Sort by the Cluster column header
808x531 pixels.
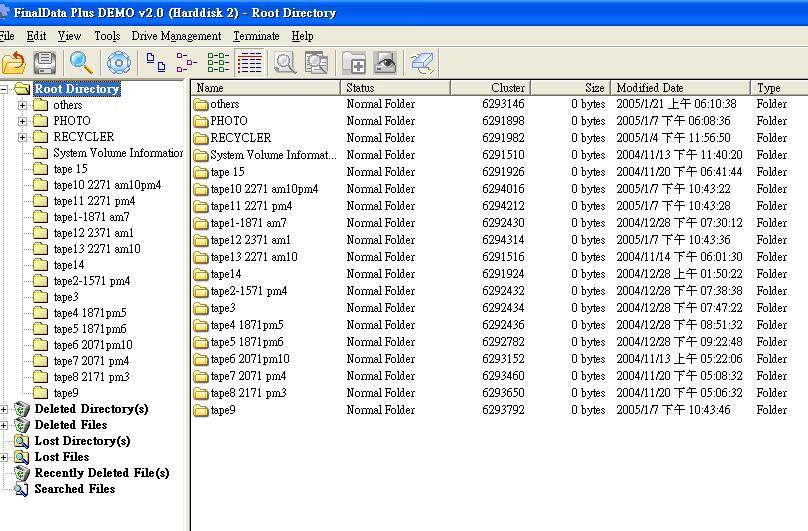[x=490, y=88]
